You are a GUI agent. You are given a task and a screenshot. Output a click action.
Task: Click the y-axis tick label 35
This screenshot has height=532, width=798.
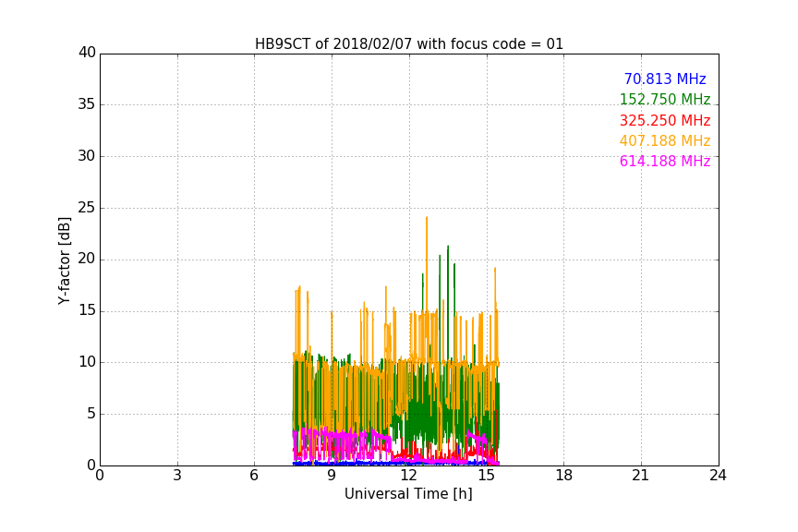(x=87, y=103)
